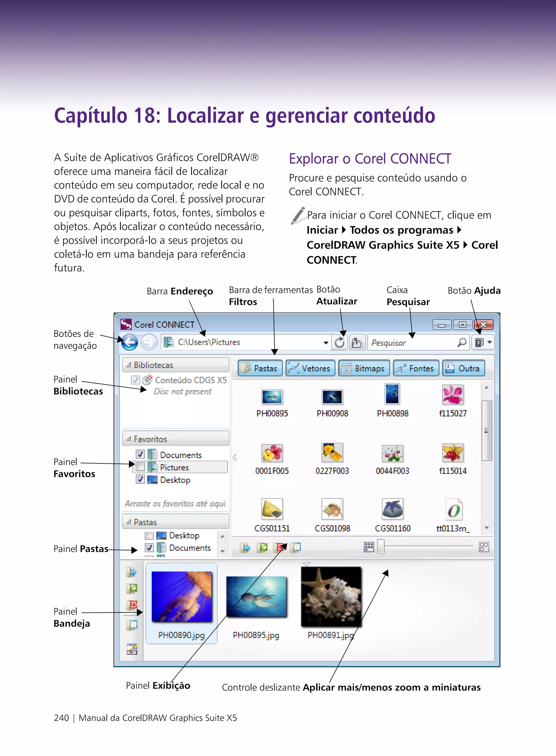This screenshot has width=556, height=756.
Task: Select the f115027 orchid thumbnail
Action: (x=453, y=394)
